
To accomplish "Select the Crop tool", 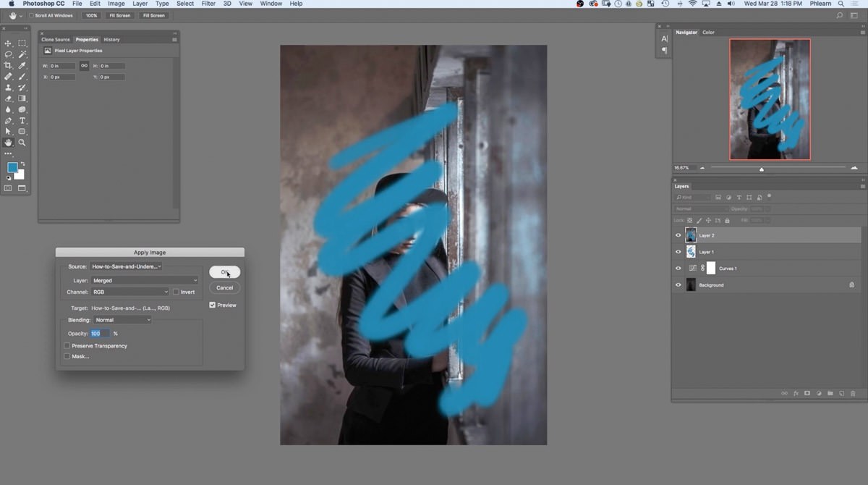I will pyautogui.click(x=9, y=65).
